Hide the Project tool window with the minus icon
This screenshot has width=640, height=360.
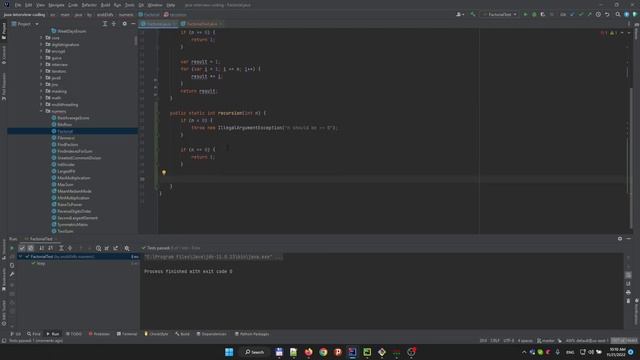pos(133,24)
